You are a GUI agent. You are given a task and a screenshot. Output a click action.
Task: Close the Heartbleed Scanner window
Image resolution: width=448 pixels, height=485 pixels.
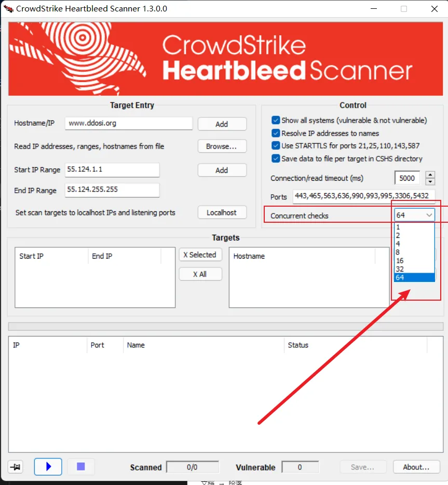pyautogui.click(x=435, y=9)
